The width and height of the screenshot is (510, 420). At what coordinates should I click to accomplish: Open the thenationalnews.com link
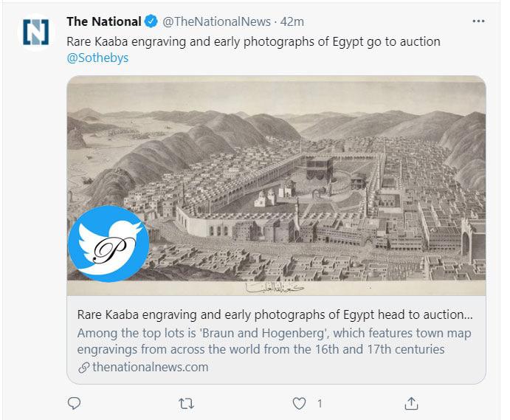click(x=150, y=367)
